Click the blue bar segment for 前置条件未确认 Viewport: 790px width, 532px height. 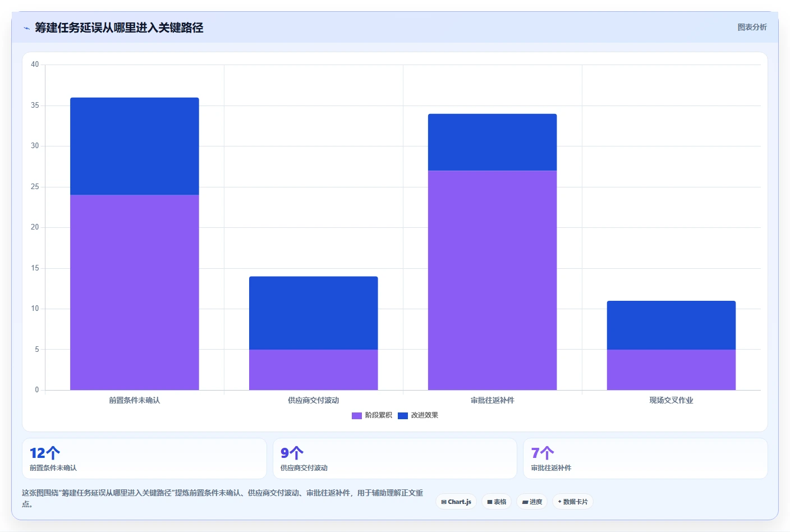tap(135, 146)
